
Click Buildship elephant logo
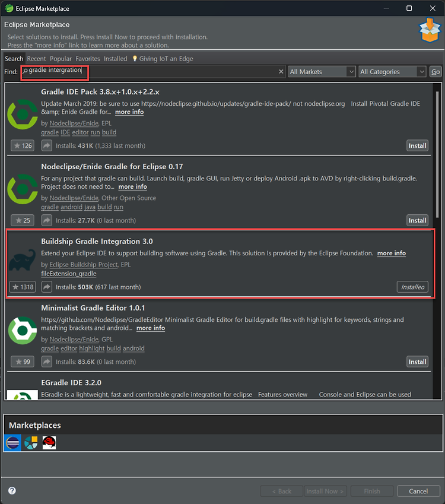click(x=23, y=259)
